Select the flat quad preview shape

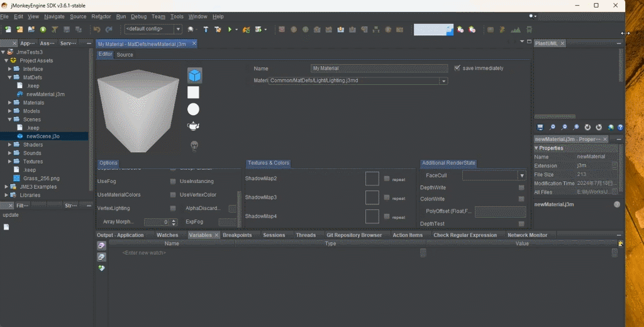(193, 92)
